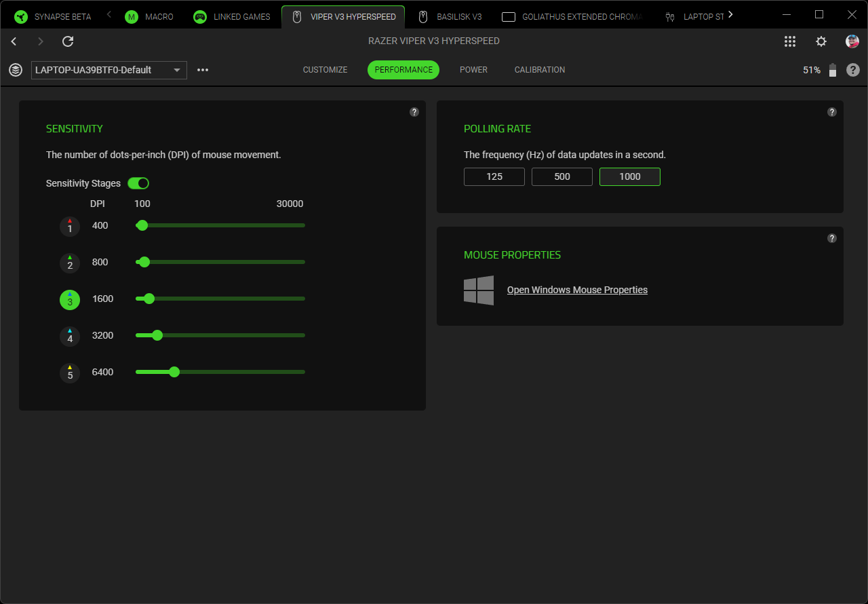Edit the 1600 DPI value
This screenshot has width=868, height=604.
102,299
